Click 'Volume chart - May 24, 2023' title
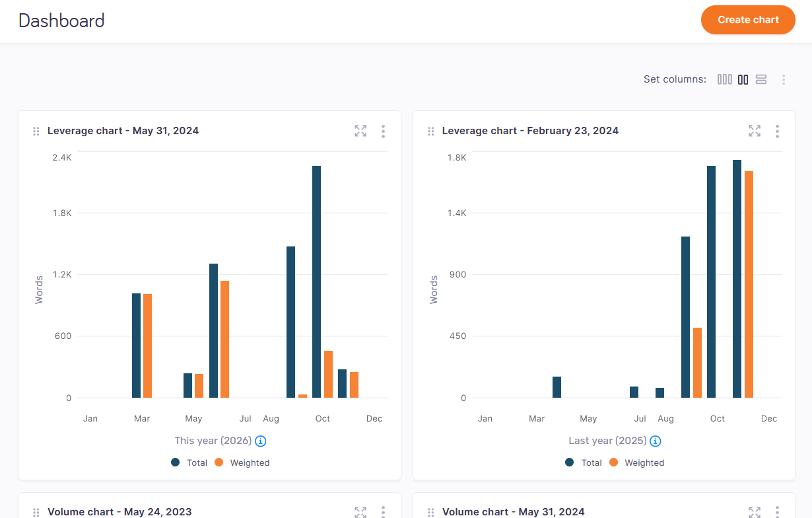Viewport: 812px width, 518px height. point(119,512)
